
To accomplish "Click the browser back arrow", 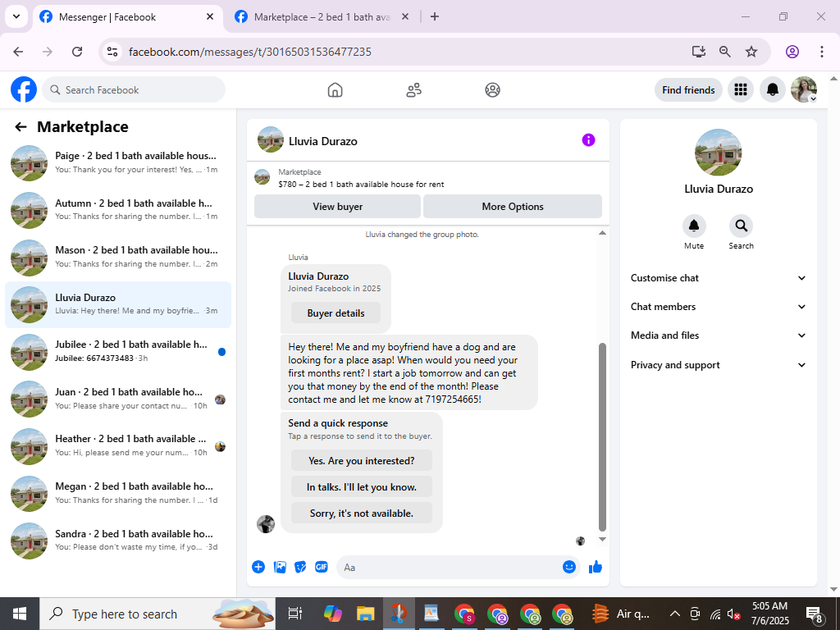I will (18, 52).
